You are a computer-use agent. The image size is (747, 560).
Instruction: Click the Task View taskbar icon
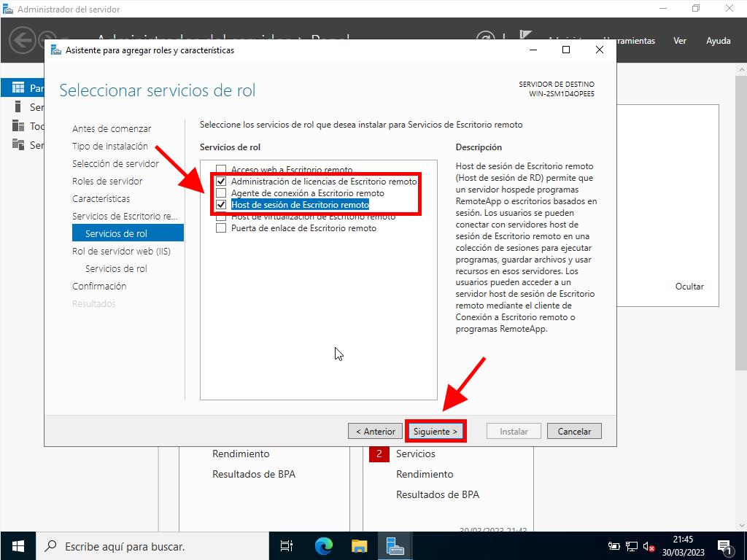287,545
